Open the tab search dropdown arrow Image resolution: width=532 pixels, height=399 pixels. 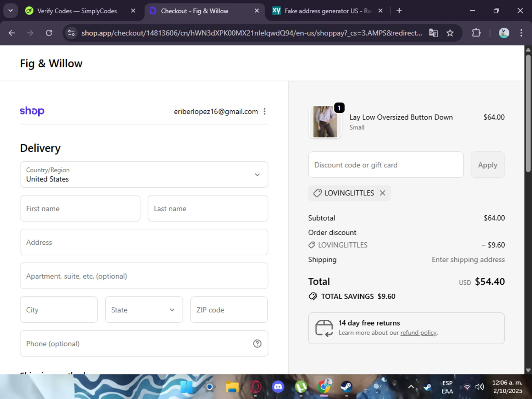click(x=11, y=11)
